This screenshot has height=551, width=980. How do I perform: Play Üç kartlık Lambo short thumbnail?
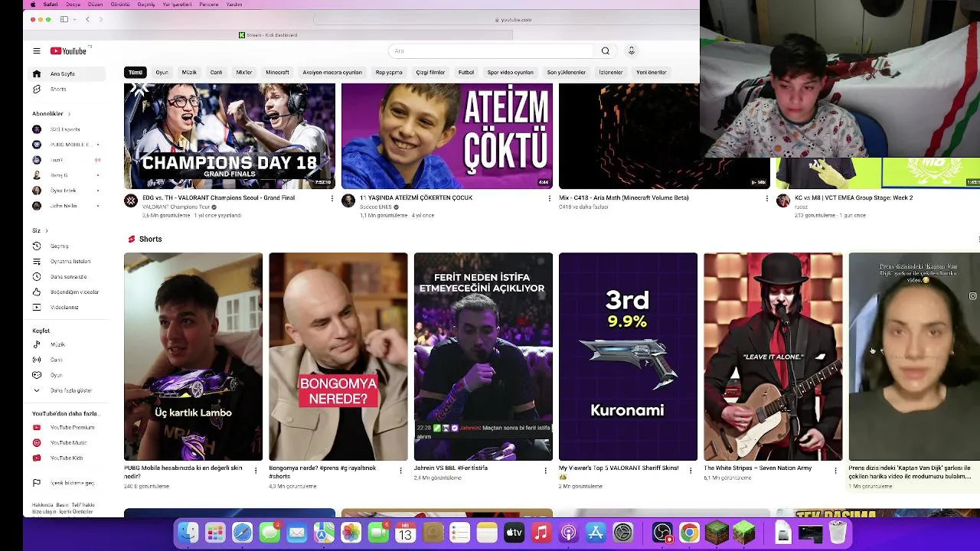(x=193, y=357)
